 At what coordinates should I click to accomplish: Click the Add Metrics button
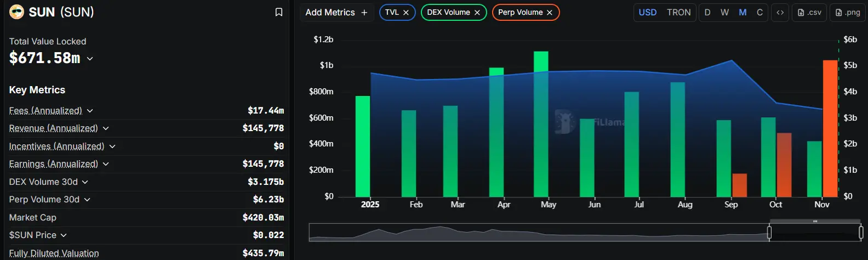point(336,12)
